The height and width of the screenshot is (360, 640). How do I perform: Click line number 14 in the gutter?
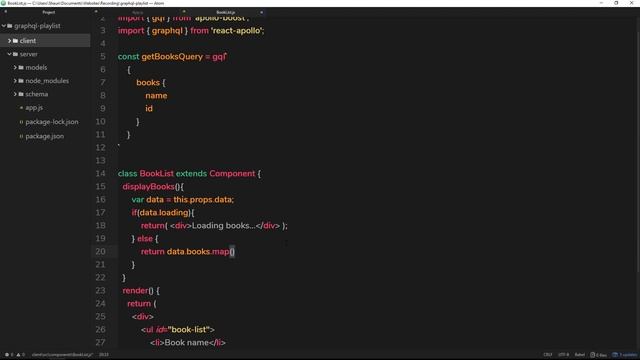coord(100,173)
